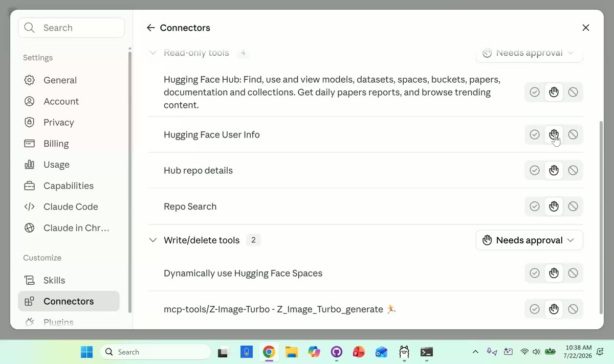
Task: Open Task View from the taskbar
Action: pos(223,352)
